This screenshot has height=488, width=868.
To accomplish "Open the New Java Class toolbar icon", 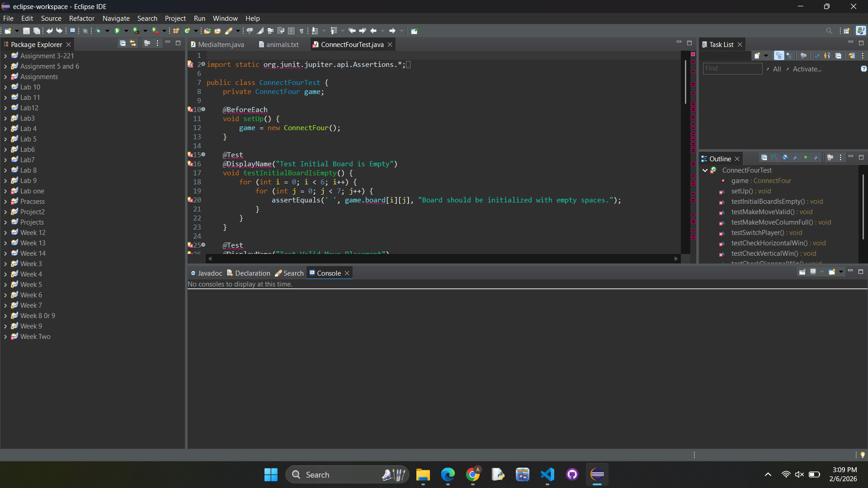I will (187, 31).
